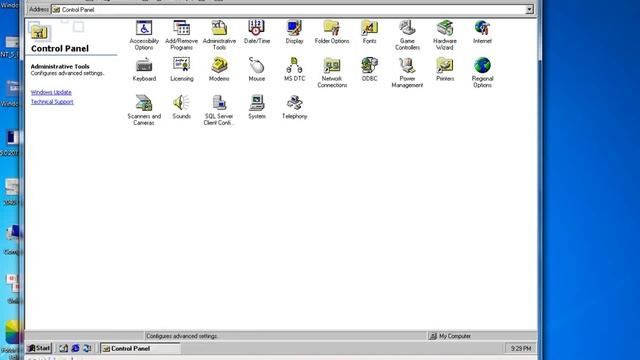Click the Start button
This screenshot has height=360, width=640.
tap(39, 348)
